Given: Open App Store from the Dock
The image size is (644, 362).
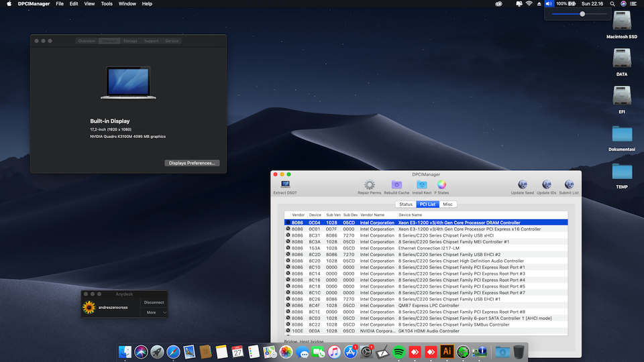Looking at the screenshot, I should (x=350, y=352).
